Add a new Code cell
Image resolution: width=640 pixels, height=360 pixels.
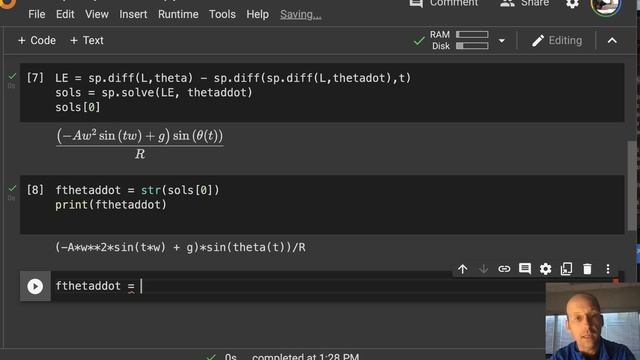[x=37, y=40]
